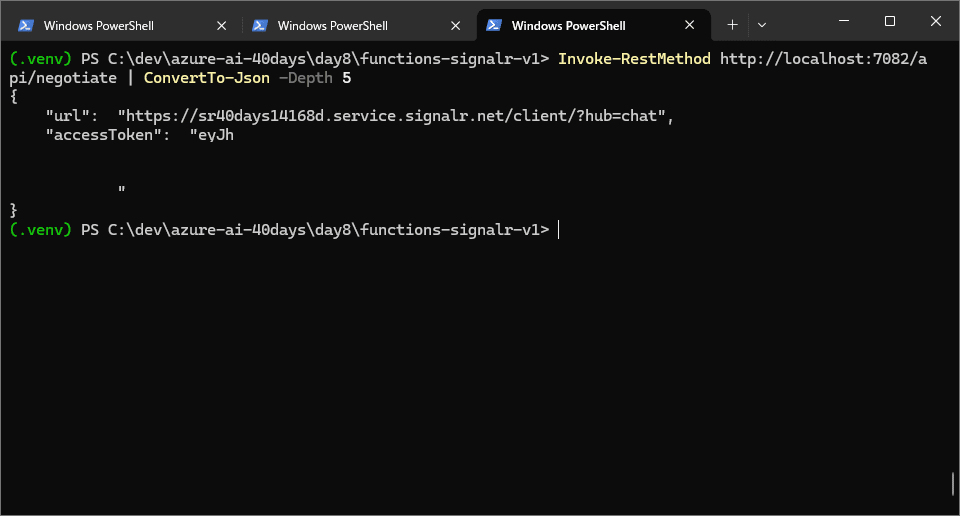
Task: Click the pi/negotiate wrapped text
Action: 62,78
